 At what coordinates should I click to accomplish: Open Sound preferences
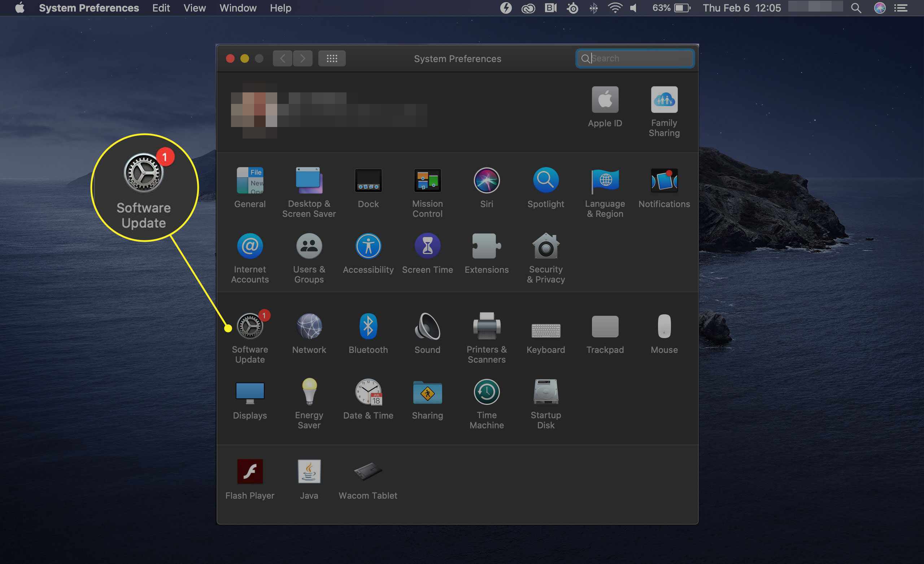427,326
